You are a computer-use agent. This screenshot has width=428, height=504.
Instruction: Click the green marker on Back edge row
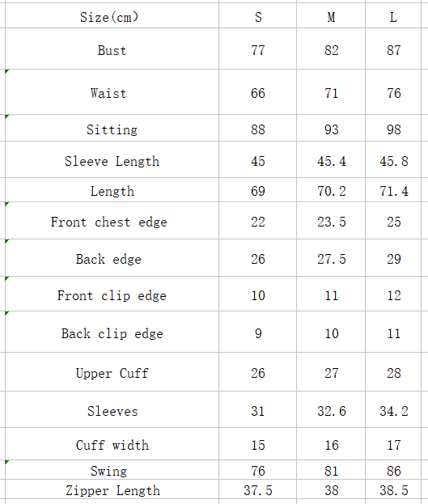coord(7,241)
